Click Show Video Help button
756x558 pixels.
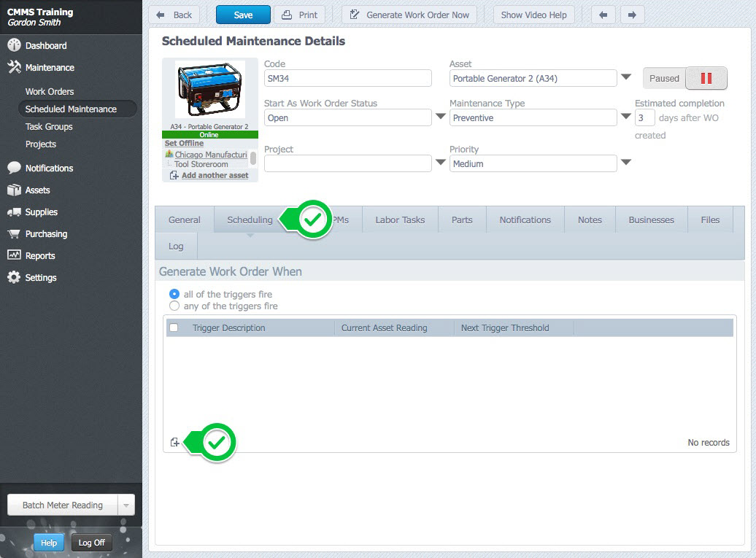click(533, 15)
